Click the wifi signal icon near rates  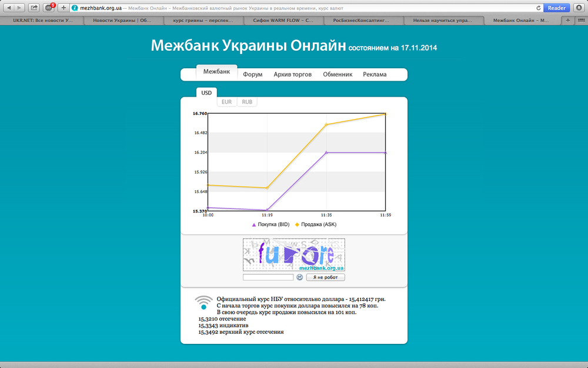pyautogui.click(x=203, y=303)
